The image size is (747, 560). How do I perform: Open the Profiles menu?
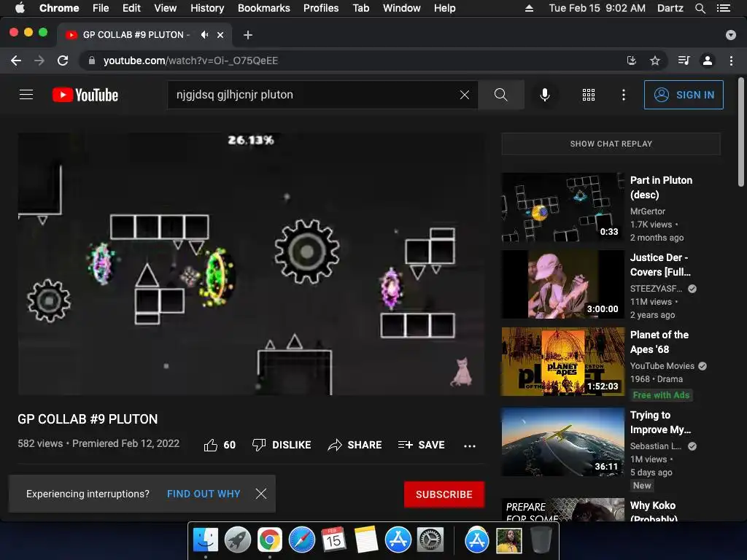tap(321, 8)
